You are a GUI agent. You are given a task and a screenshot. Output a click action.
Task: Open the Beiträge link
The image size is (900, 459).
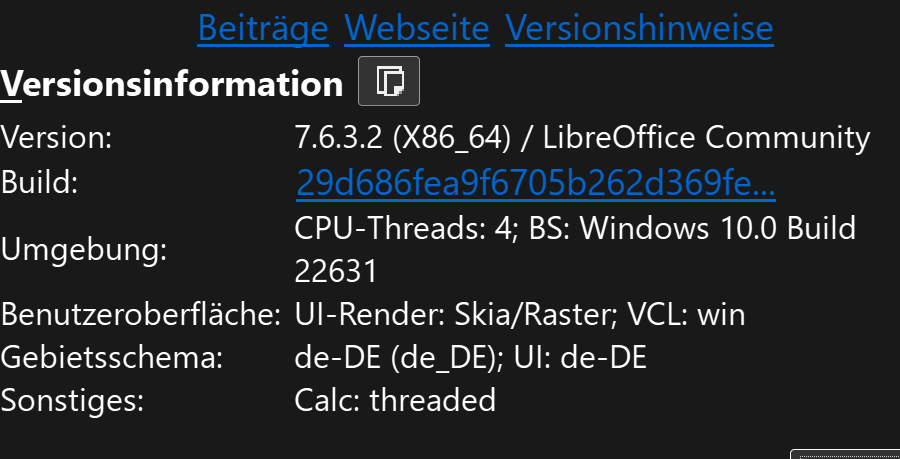pyautogui.click(x=263, y=28)
